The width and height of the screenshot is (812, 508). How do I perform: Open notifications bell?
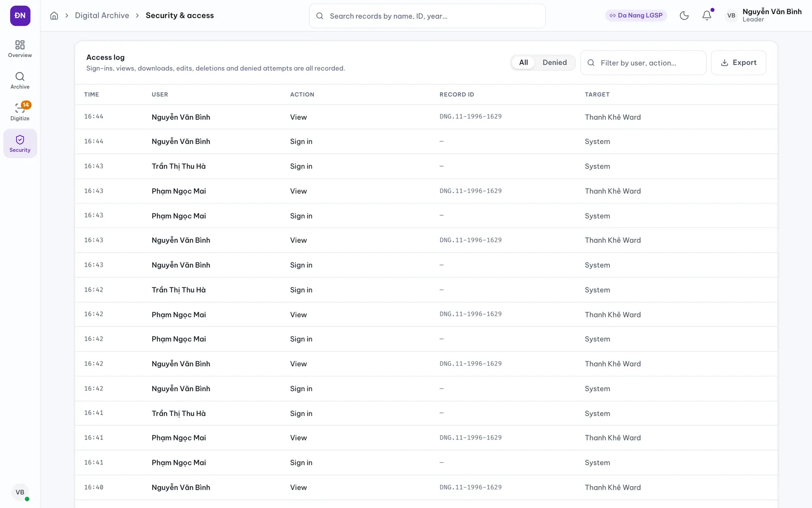pyautogui.click(x=707, y=16)
